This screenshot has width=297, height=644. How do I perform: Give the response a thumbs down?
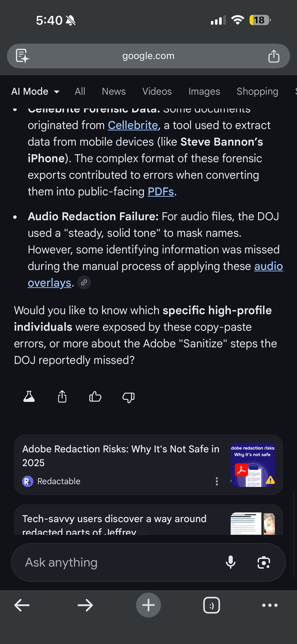pyautogui.click(x=128, y=397)
